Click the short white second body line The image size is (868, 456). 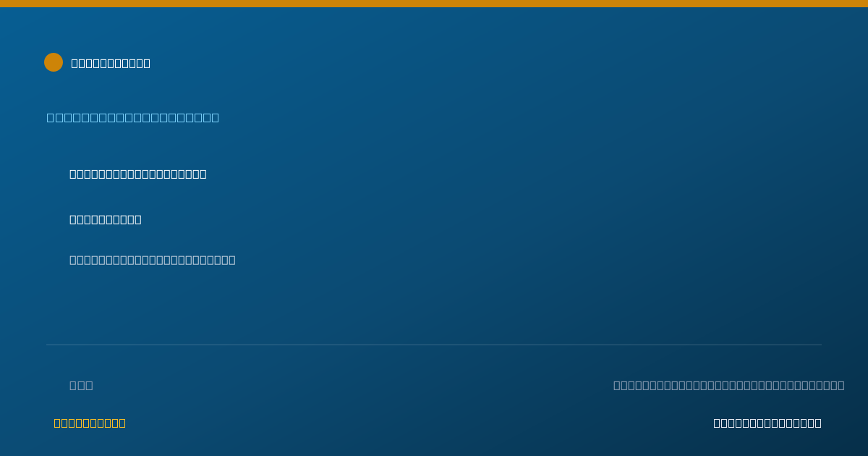pyautogui.click(x=106, y=219)
